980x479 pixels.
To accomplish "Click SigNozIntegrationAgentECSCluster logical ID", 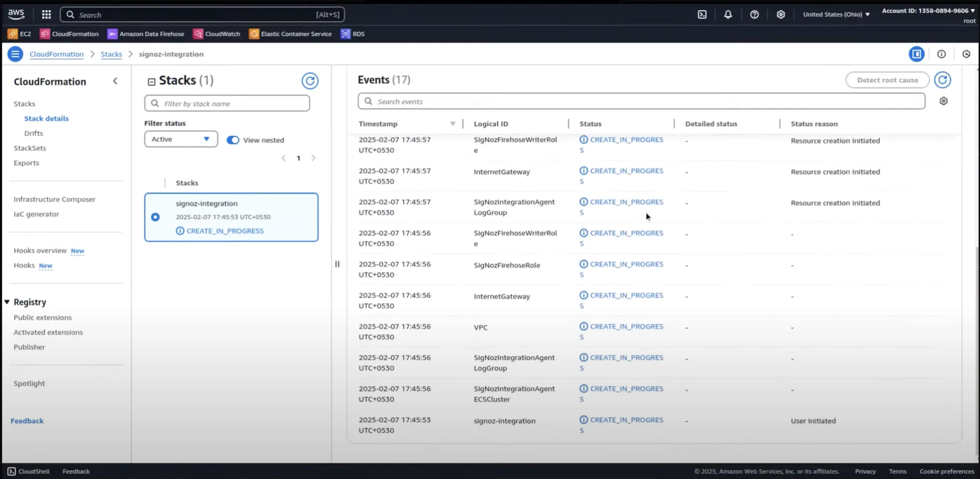I will tap(514, 394).
